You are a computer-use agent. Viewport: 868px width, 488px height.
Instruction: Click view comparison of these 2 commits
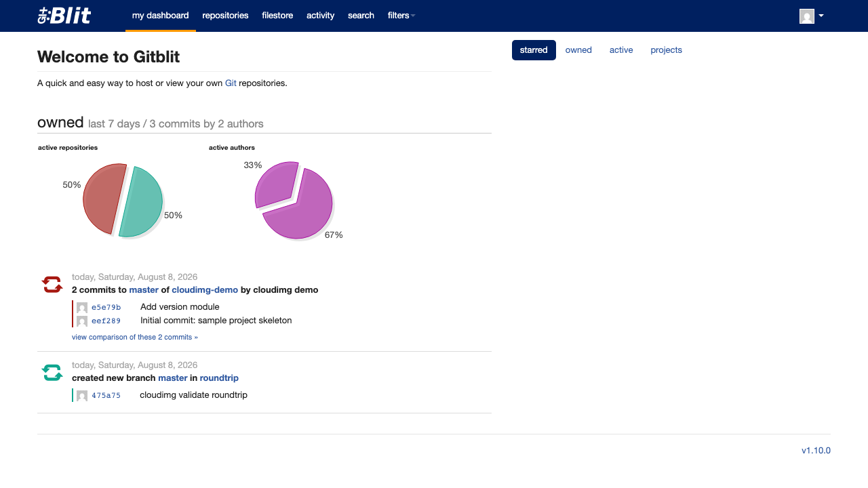pos(135,337)
